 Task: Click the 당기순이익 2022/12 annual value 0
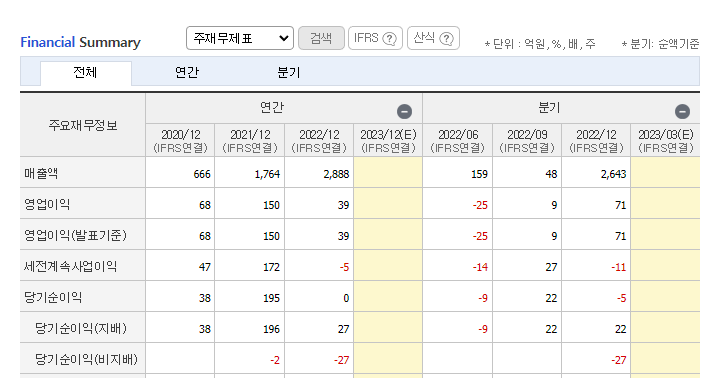pos(346,298)
